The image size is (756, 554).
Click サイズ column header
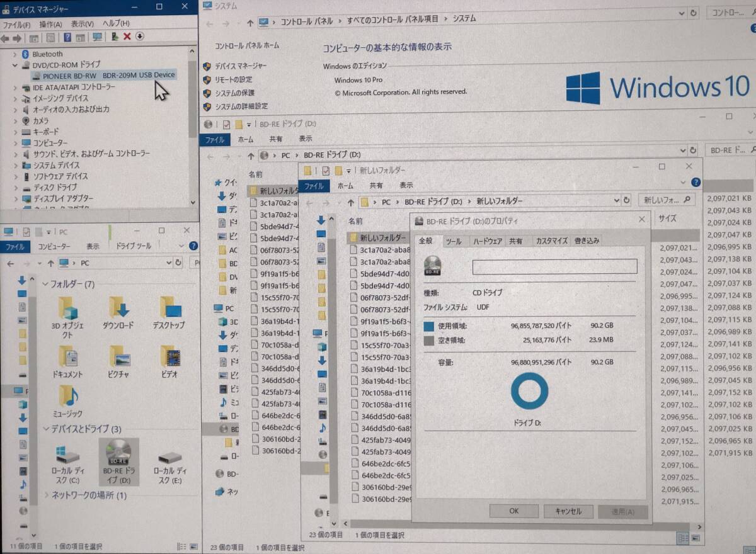667,218
